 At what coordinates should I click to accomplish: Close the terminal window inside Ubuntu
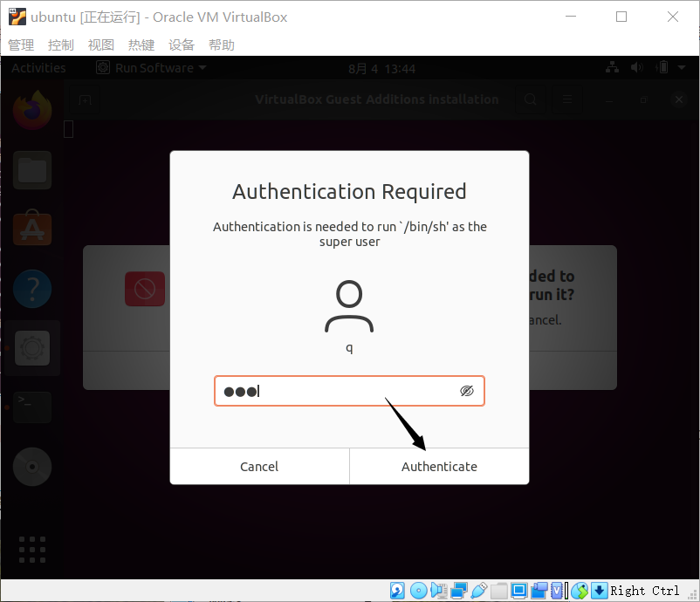[678, 99]
